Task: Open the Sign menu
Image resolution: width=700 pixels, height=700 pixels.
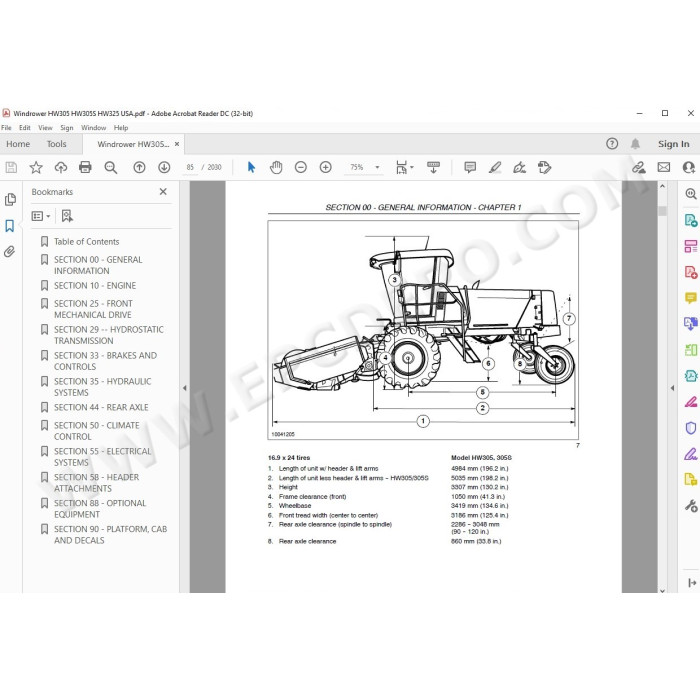Action: (67, 128)
